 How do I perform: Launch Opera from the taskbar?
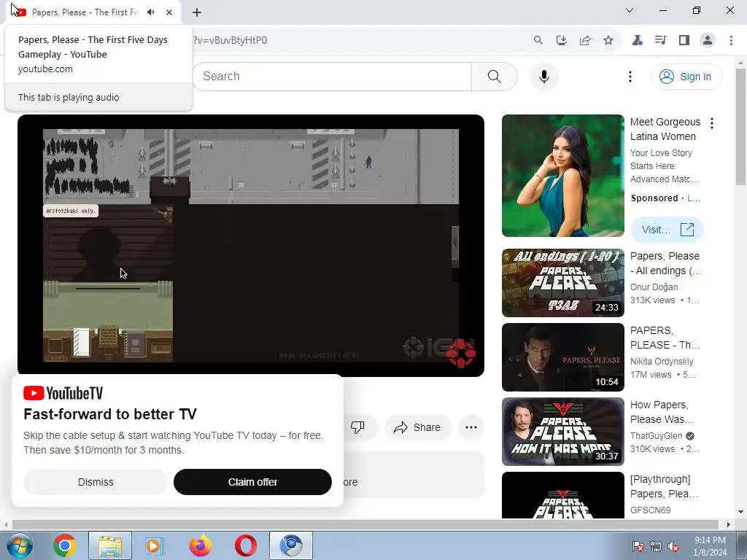(x=245, y=545)
